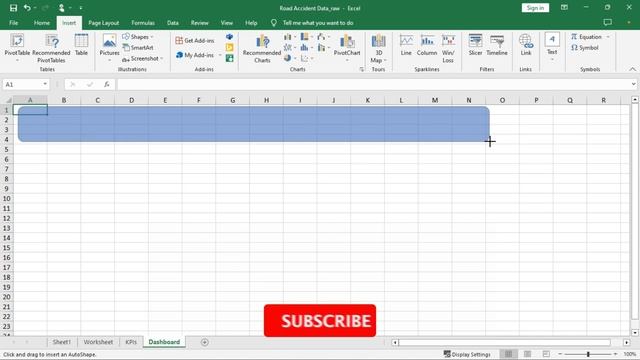Viewport: 640px width, 360px height.
Task: Click Get Add-ins
Action: (x=195, y=40)
